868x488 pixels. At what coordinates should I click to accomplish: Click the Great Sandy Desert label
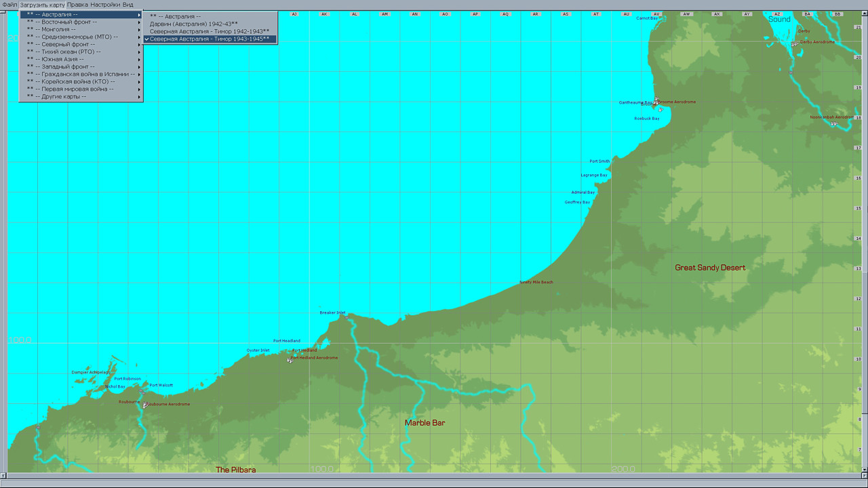710,268
